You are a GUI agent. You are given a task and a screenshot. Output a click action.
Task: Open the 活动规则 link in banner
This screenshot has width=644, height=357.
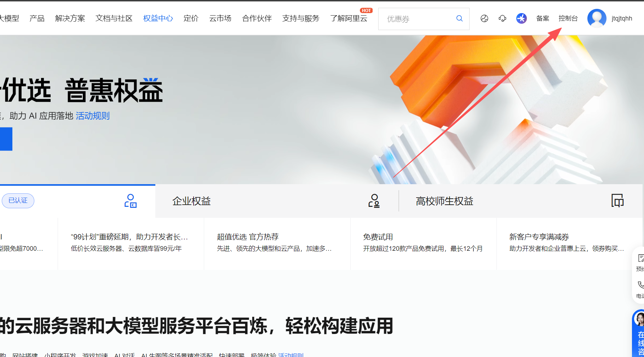coord(93,116)
